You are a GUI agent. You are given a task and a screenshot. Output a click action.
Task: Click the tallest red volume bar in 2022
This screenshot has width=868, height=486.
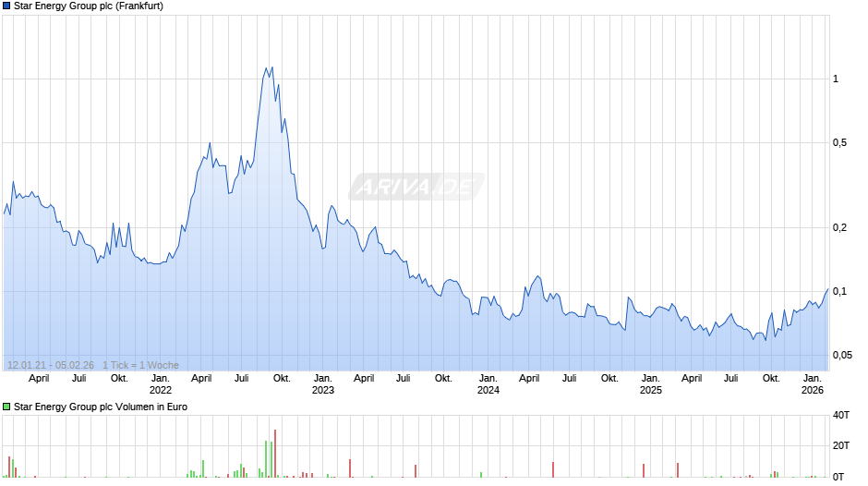click(275, 454)
